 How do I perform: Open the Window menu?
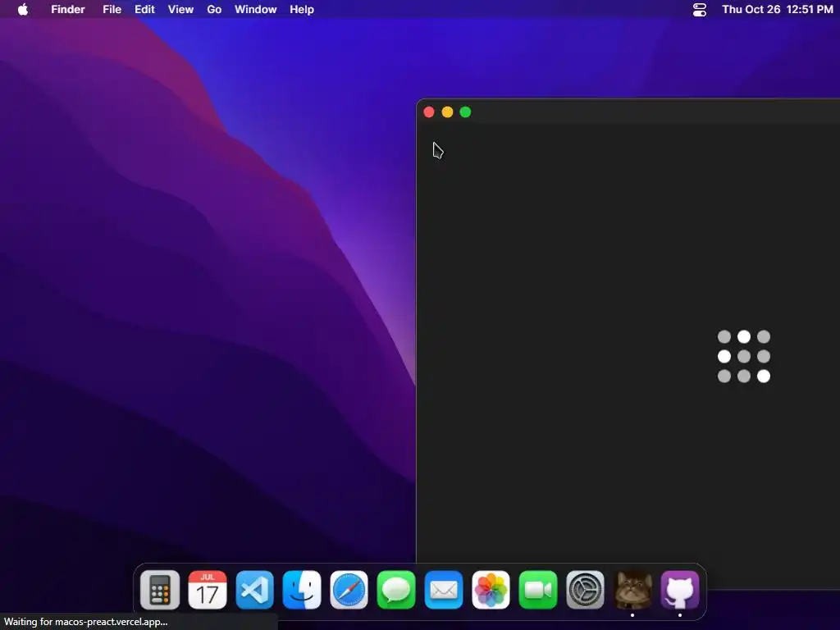(x=256, y=9)
